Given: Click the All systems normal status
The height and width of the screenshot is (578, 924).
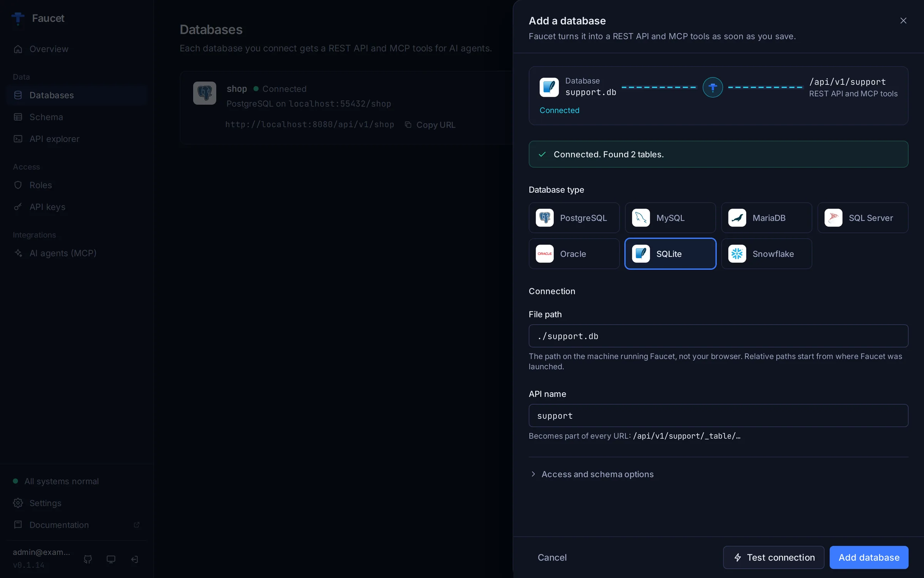Looking at the screenshot, I should click(x=56, y=481).
